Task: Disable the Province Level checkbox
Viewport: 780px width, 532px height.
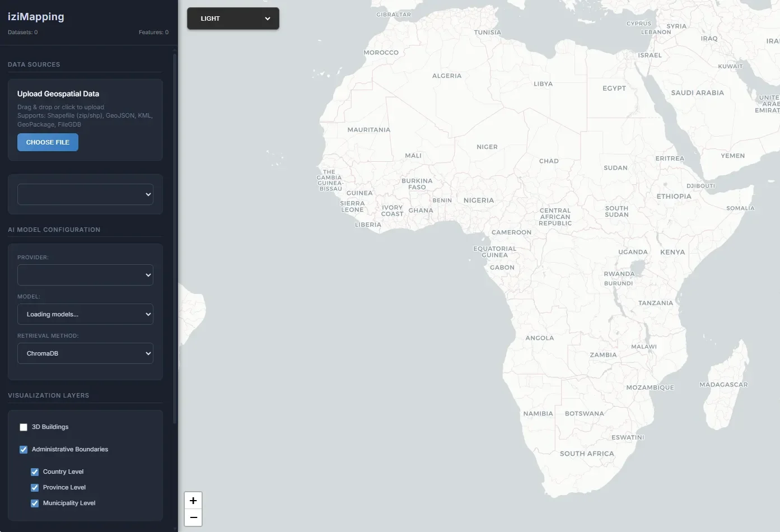Action: (35, 488)
